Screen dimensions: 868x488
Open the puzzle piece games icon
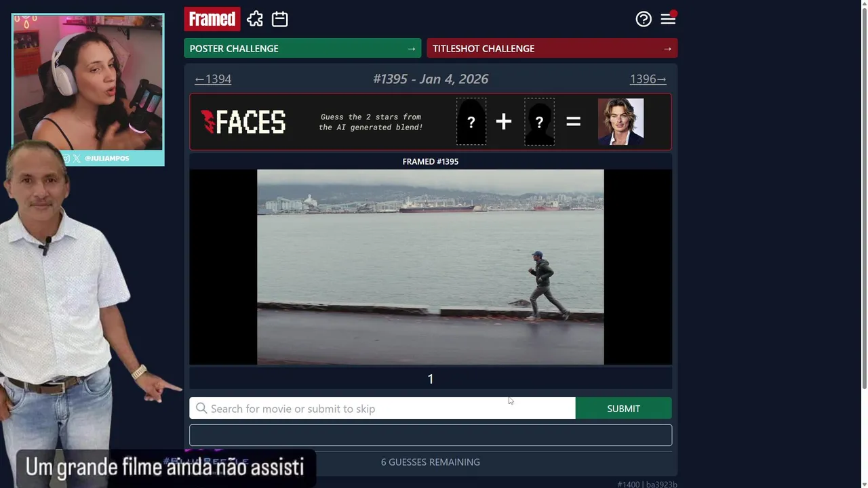[255, 19]
